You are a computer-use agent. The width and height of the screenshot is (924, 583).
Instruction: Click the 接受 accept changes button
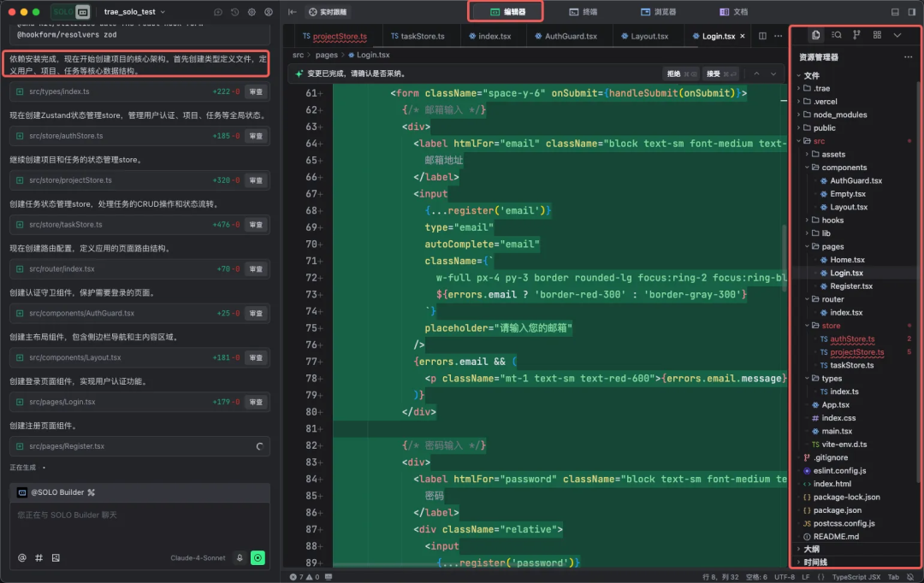point(717,74)
